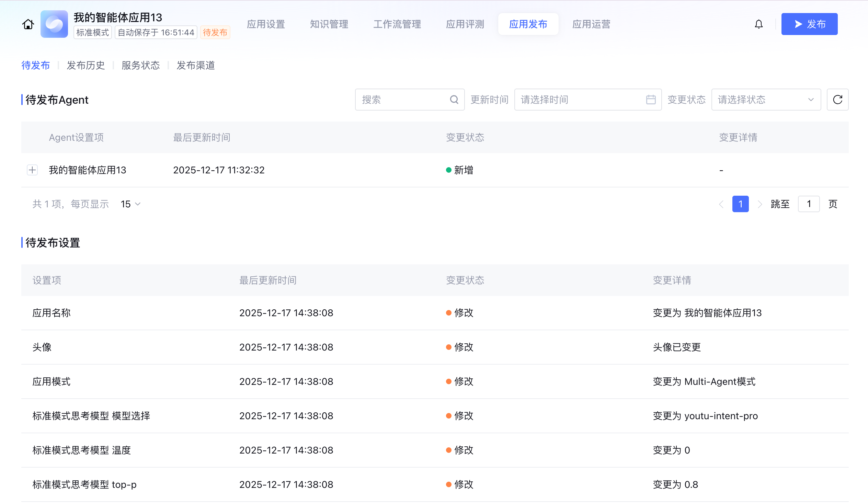Open the 服务状态 sub-tab
This screenshot has width=868, height=504.
click(140, 65)
